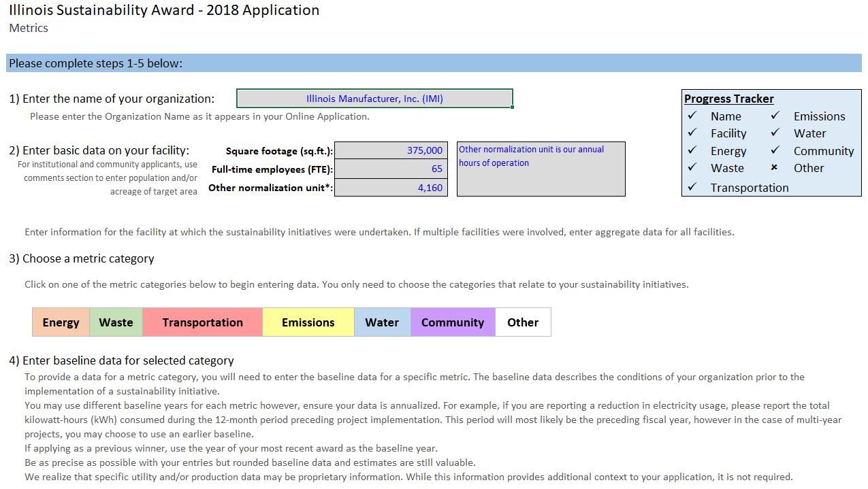Edit the organization name field

click(x=374, y=99)
